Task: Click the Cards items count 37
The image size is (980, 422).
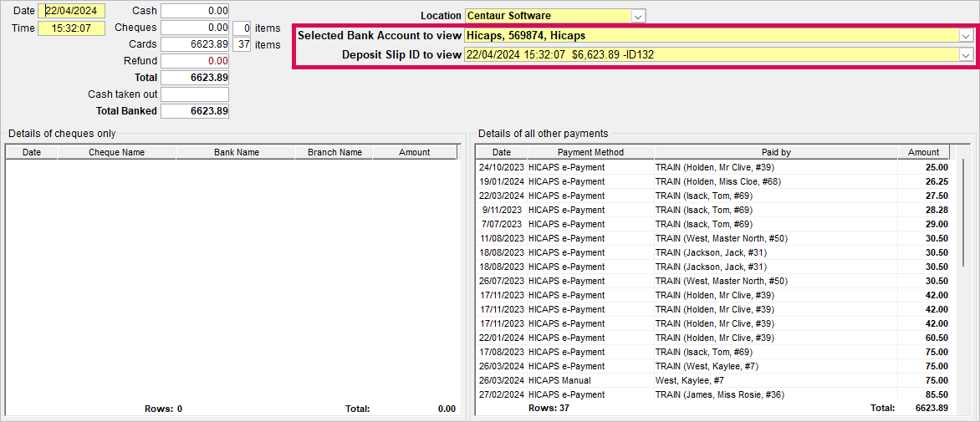Action: [x=242, y=44]
